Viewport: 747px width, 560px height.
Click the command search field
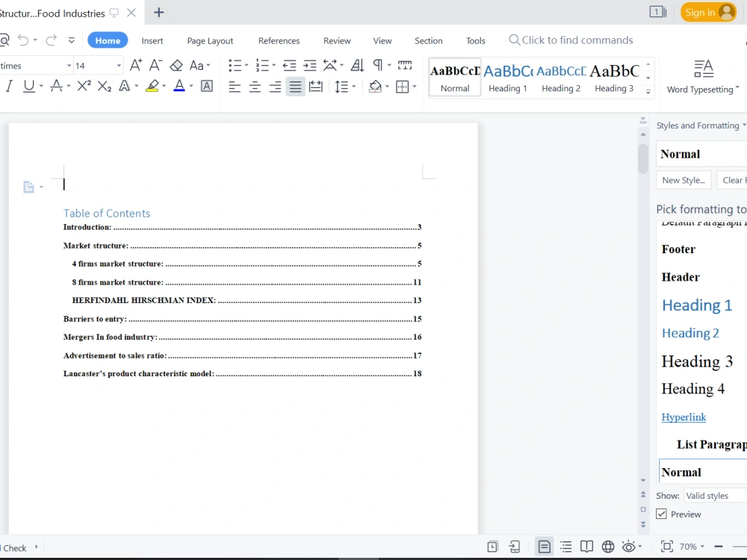coord(571,40)
